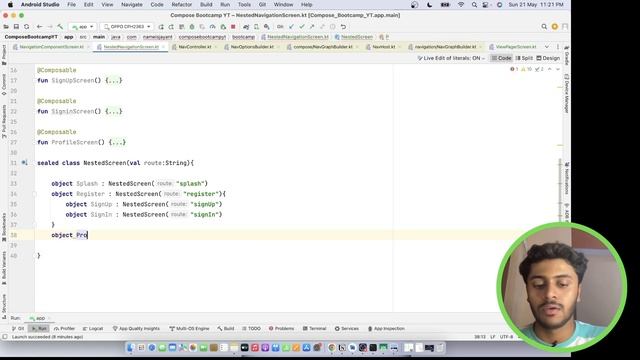Switch editor to Design view
Viewport: 640px width, 360px height.
548,58
